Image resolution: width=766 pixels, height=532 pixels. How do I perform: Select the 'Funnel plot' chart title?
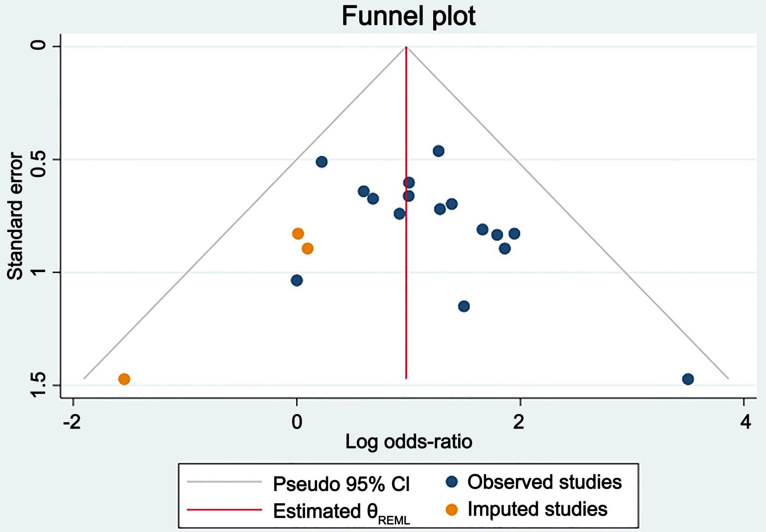tap(408, 16)
